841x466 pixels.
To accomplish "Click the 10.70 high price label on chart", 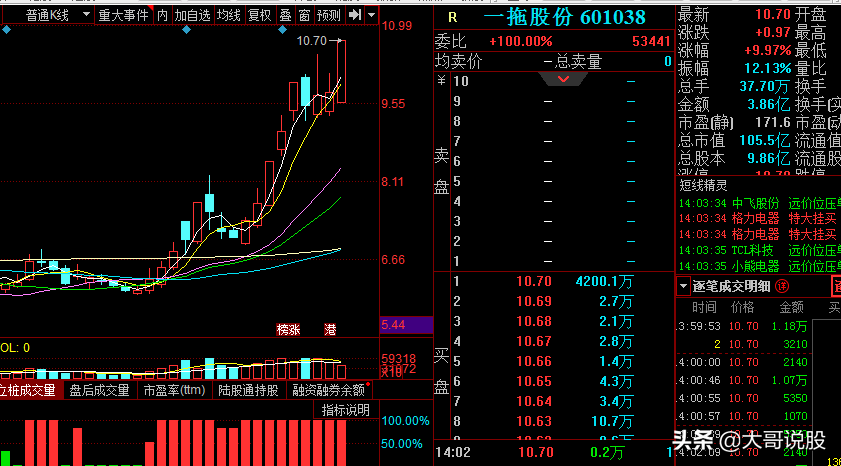I will pyautogui.click(x=312, y=41).
